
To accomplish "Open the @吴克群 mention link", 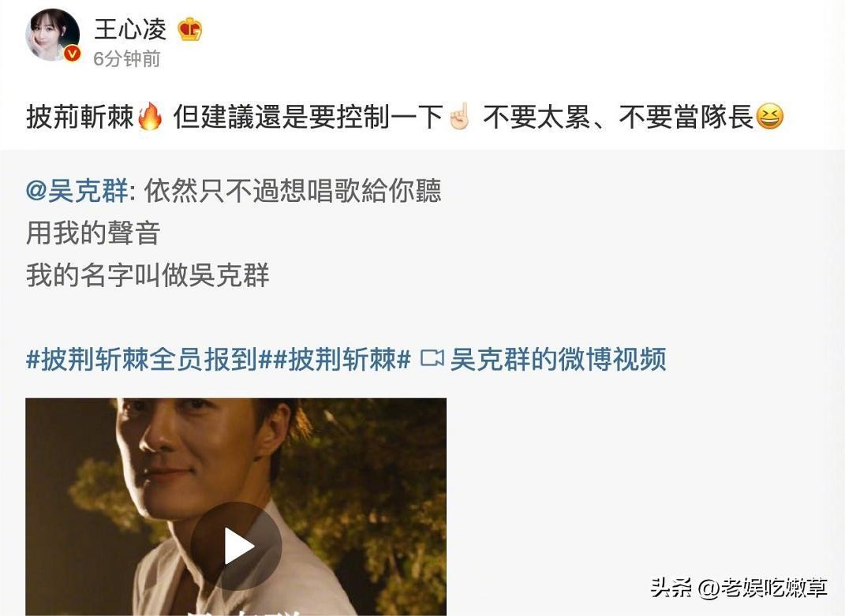I will pos(77,191).
